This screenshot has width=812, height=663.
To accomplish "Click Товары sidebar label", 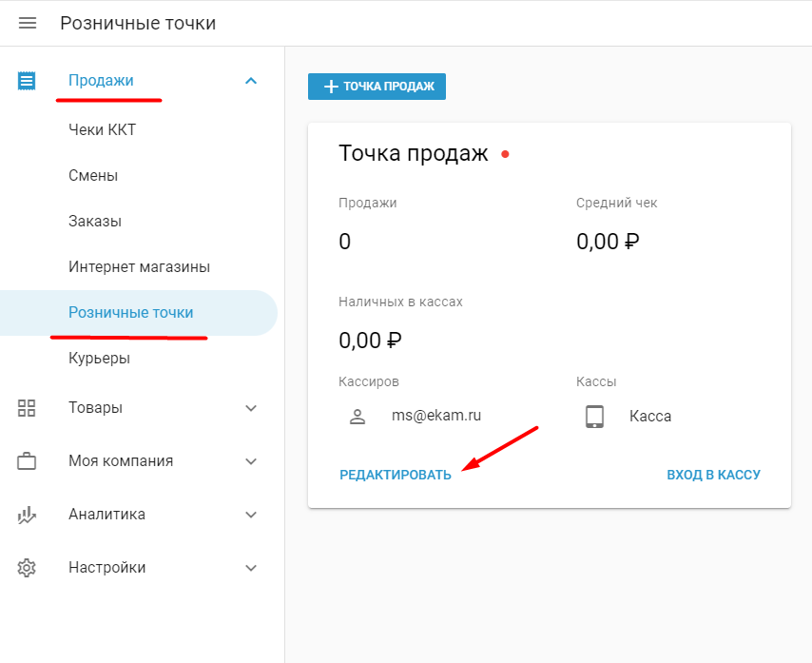I will pos(96,408).
